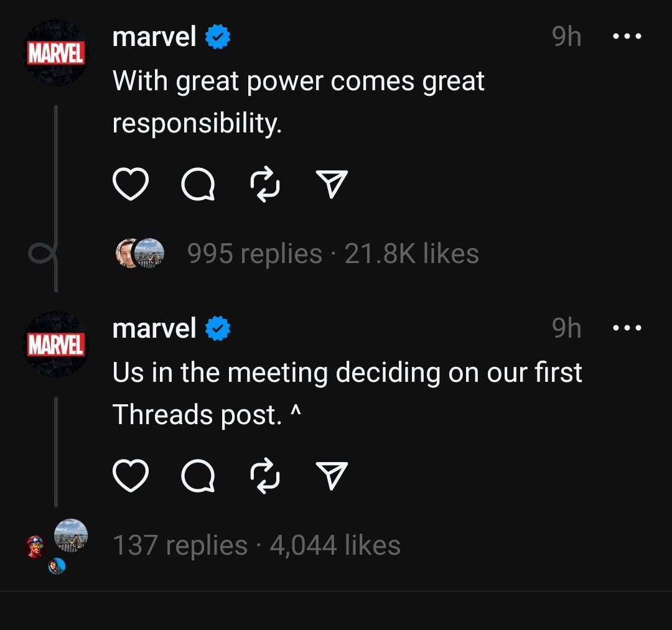Tap Marvel logo avatar on second post
Image resolution: width=672 pixels, height=630 pixels.
(x=56, y=345)
